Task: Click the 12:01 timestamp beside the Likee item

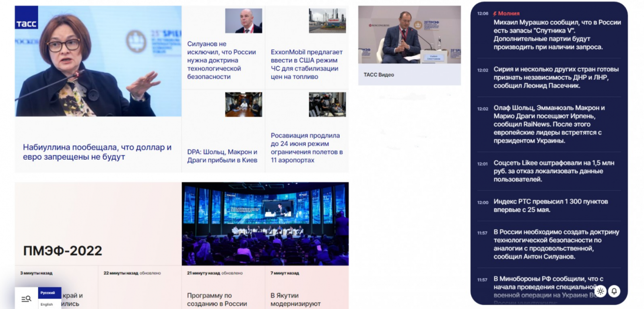Action: [x=482, y=164]
